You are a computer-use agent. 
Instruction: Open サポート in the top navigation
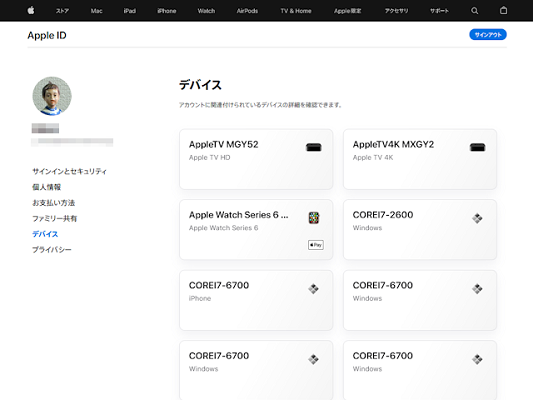click(x=439, y=11)
